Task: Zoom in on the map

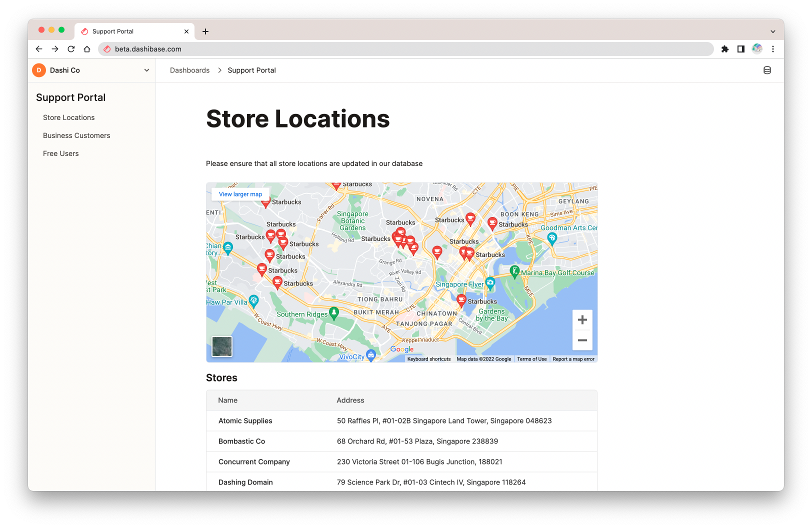Action: click(582, 320)
